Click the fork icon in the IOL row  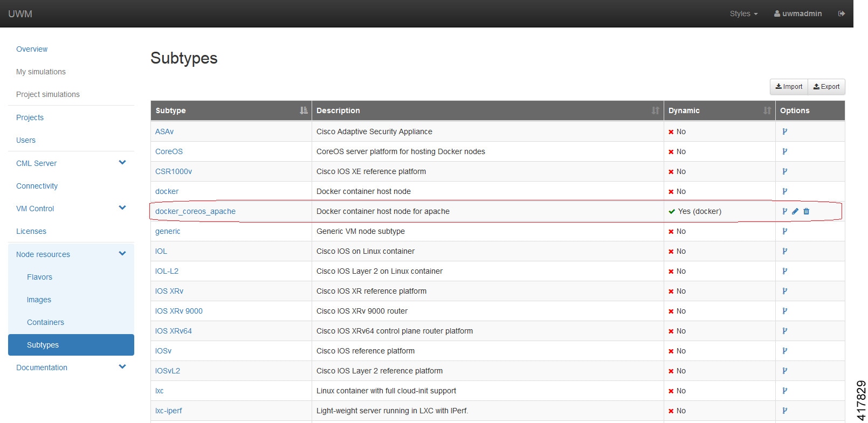point(784,251)
